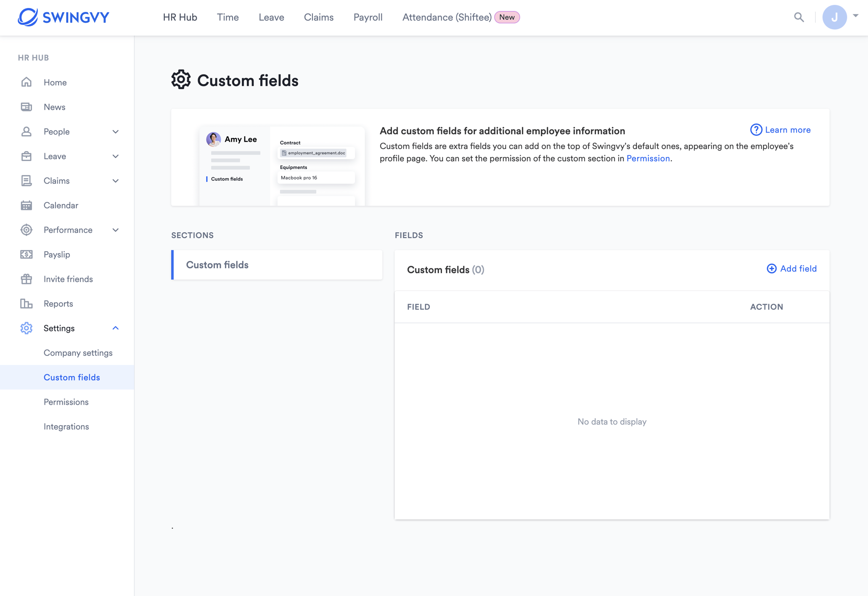Viewport: 868px width, 596px height.
Task: Open the search magnifier icon
Action: click(x=799, y=17)
